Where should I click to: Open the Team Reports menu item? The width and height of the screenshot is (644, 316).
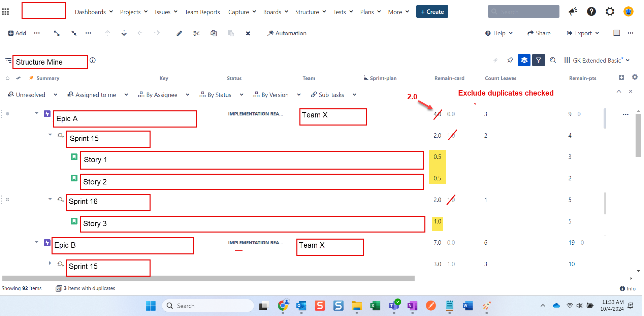pos(202,12)
